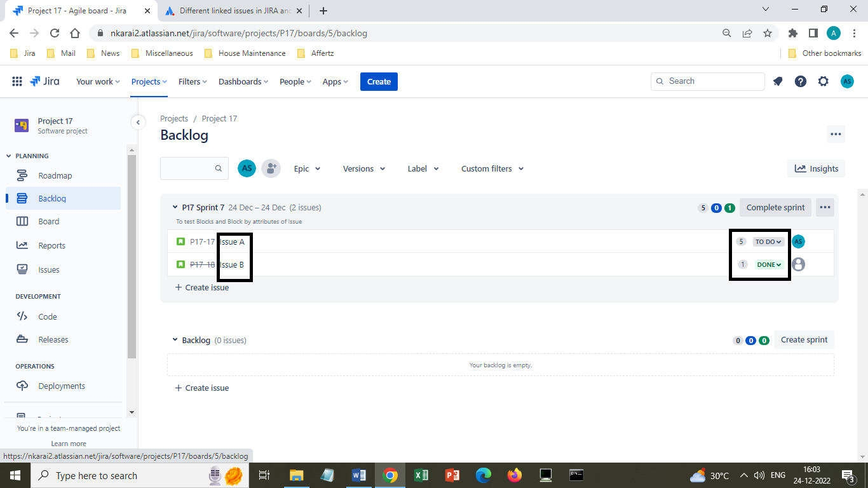868x488 pixels.
Task: Open the Help question mark icon
Action: click(801, 81)
